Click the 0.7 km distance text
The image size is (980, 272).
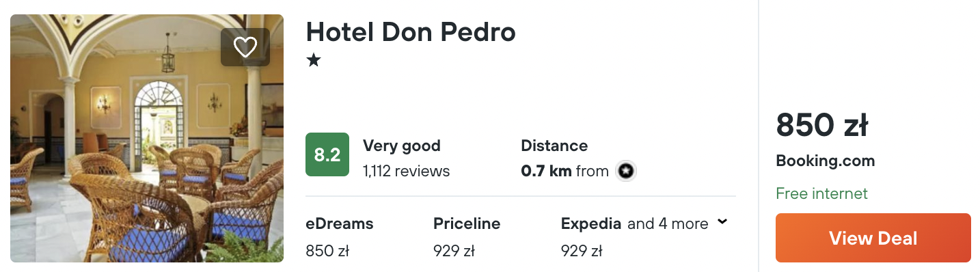coord(546,171)
